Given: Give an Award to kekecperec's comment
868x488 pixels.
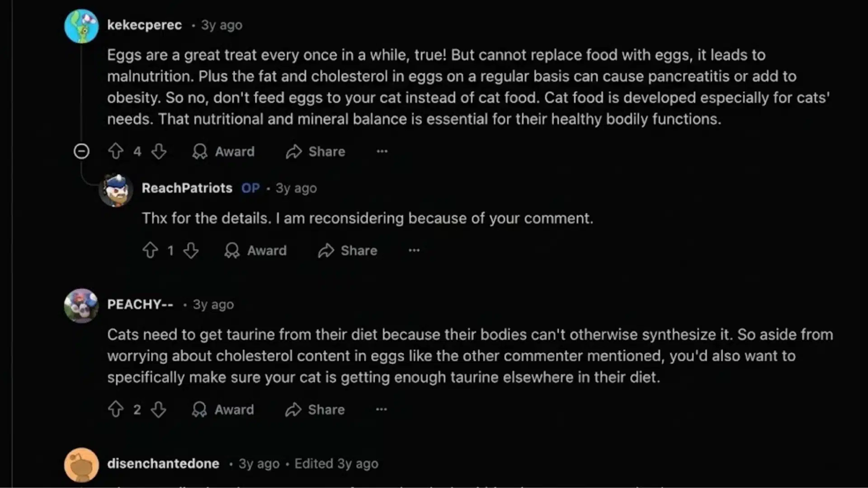Looking at the screenshot, I should click(223, 151).
